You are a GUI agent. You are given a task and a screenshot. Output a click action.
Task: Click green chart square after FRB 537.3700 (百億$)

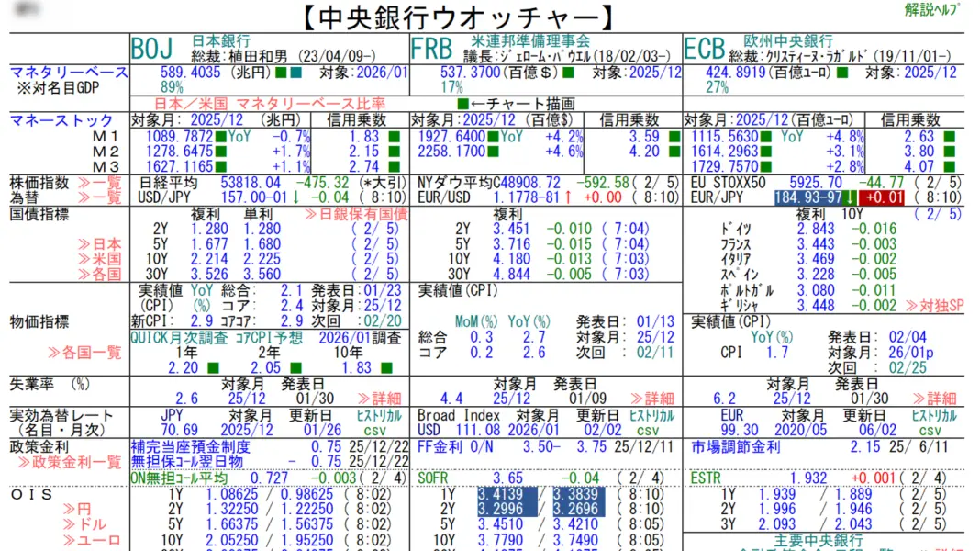click(568, 73)
